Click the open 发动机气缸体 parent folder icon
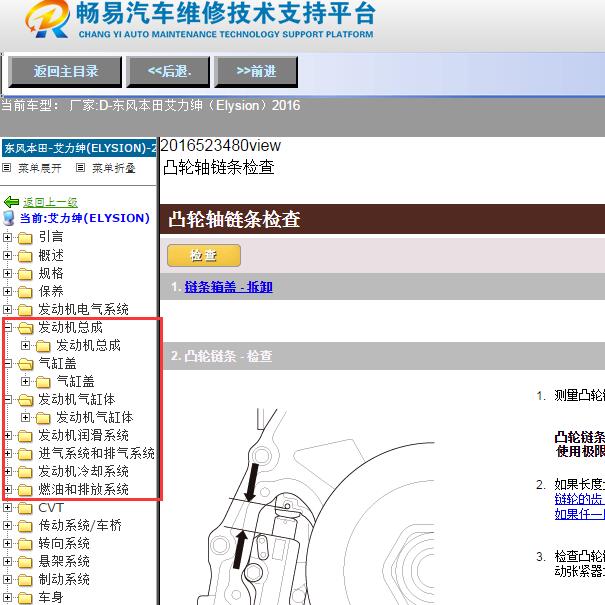 pos(26,400)
